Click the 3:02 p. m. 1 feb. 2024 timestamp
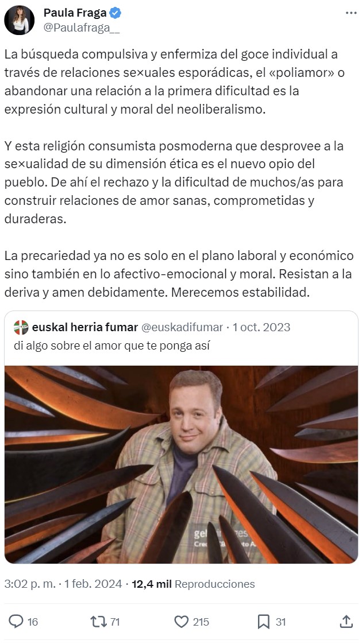Image resolution: width=362 pixels, height=644 pixels. (63, 584)
